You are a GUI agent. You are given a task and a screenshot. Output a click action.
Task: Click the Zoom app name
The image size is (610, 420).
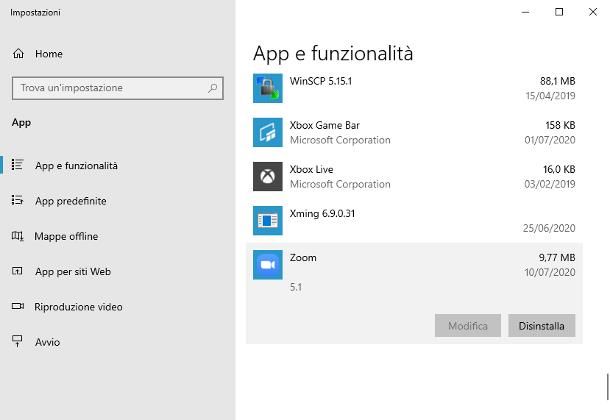pyautogui.click(x=303, y=258)
